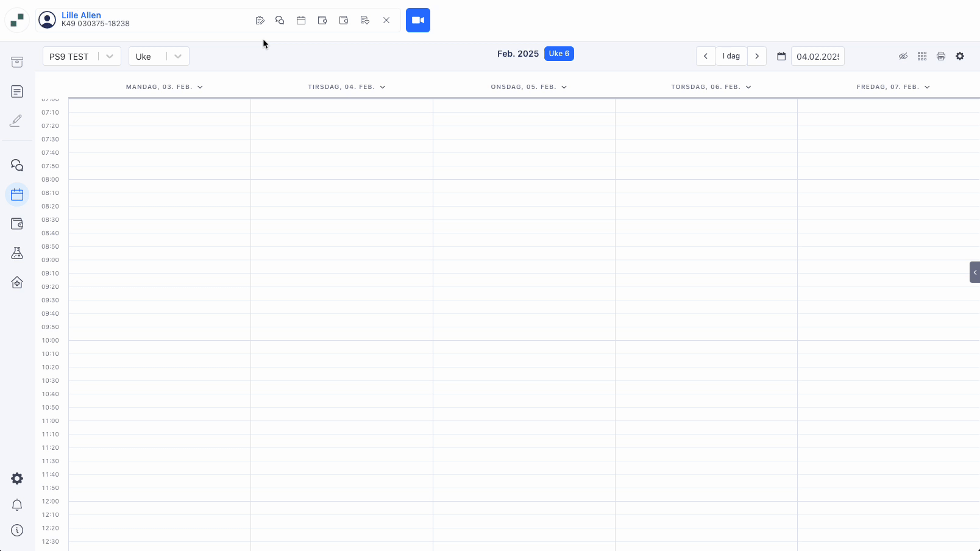The height and width of the screenshot is (551, 980).
Task: Click the notifications bell icon
Action: pyautogui.click(x=17, y=505)
